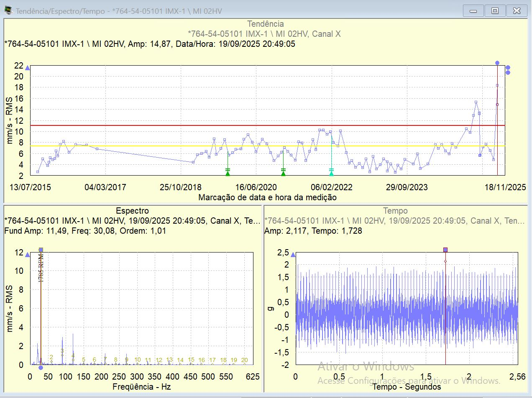Select harmonic marker 10 in the spectrum
Image resolution: width=532 pixels, height=398 pixels.
coord(138,360)
